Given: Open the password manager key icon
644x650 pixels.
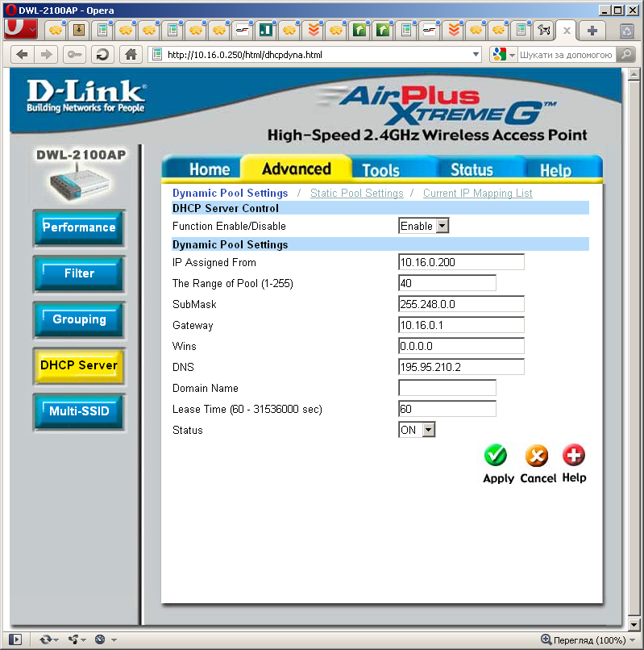Looking at the screenshot, I should pos(75,54).
